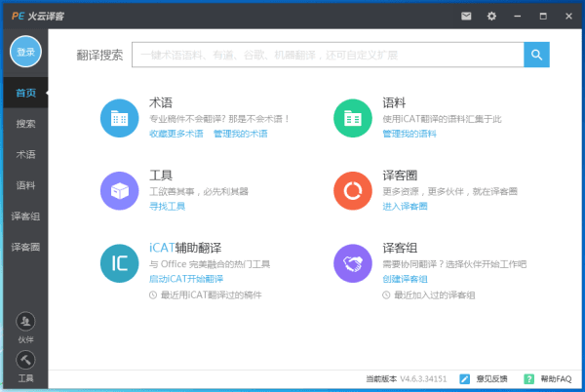This screenshot has width=585, height=392.
Task: Open the 进入译客圈 link
Action: click(405, 207)
